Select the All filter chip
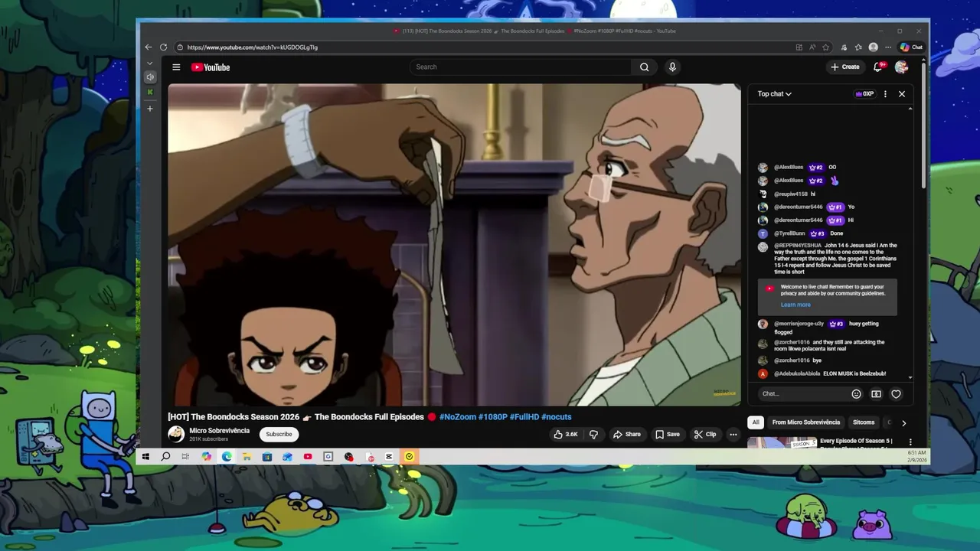Image resolution: width=980 pixels, height=551 pixels. click(x=756, y=422)
